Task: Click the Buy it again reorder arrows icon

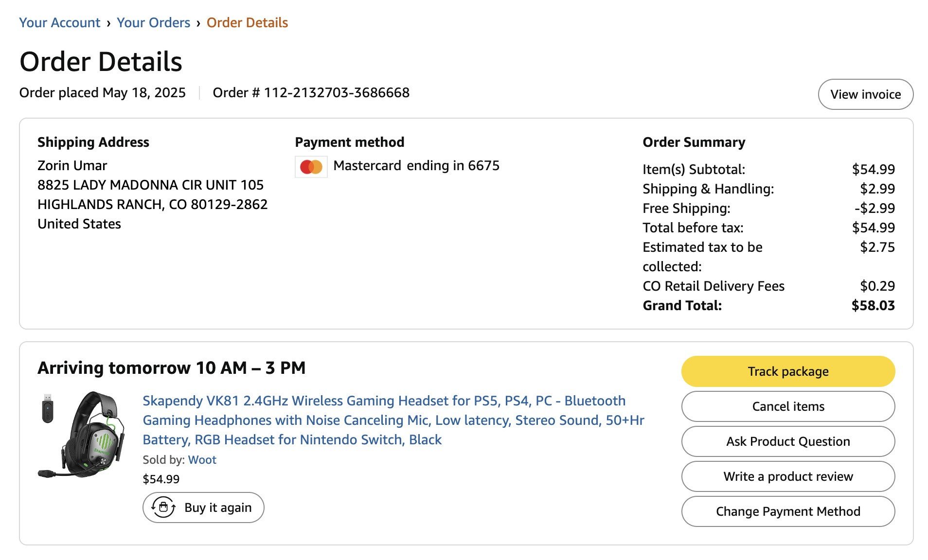Action: 163,507
